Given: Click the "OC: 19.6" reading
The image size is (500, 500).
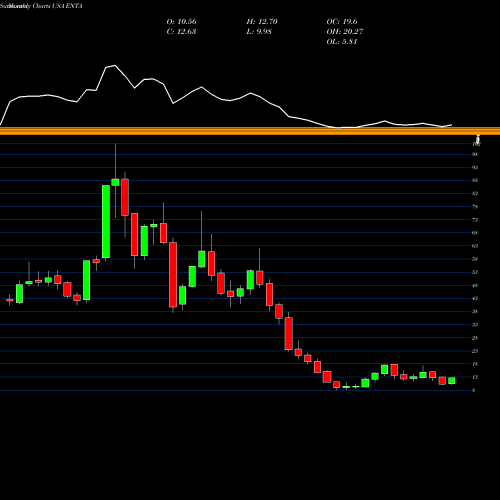Looking at the screenshot, I should 342,22.
